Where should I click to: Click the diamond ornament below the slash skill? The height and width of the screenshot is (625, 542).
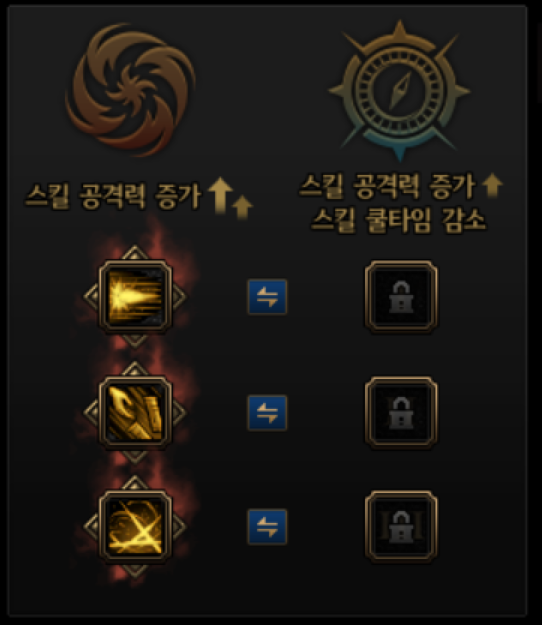[x=134, y=570]
